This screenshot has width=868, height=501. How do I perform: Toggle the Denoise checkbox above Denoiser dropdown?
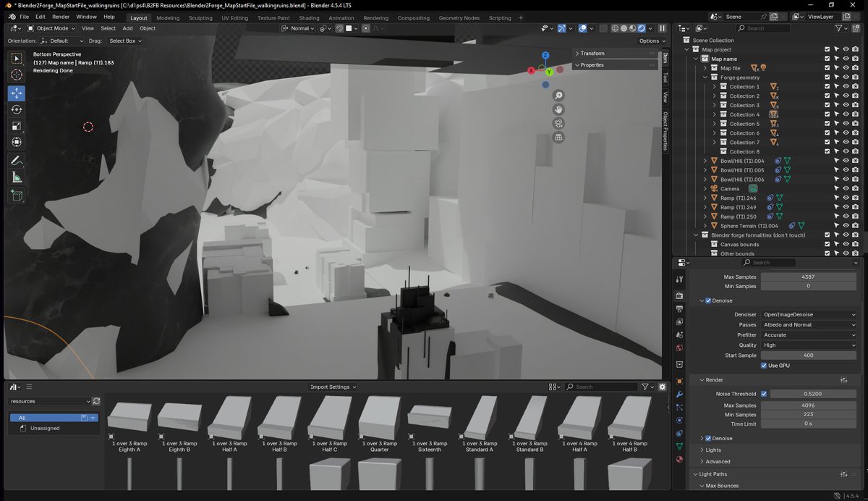coord(708,300)
